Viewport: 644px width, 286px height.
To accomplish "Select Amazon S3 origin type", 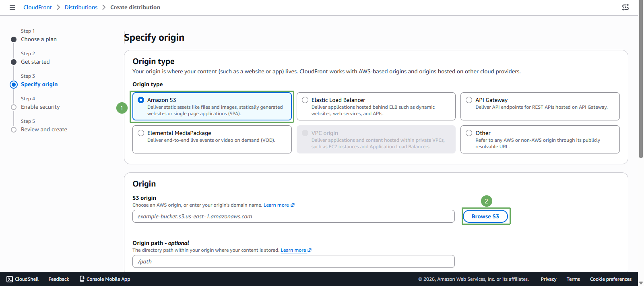I will 212,106.
